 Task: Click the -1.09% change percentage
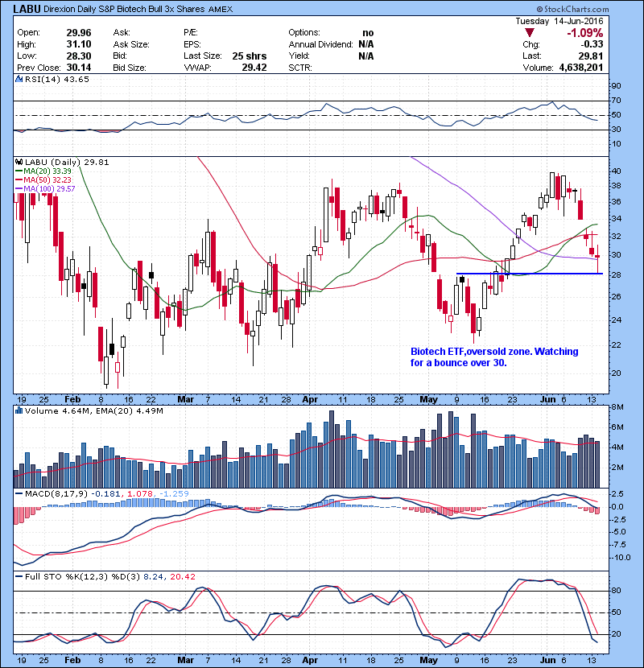tap(584, 33)
